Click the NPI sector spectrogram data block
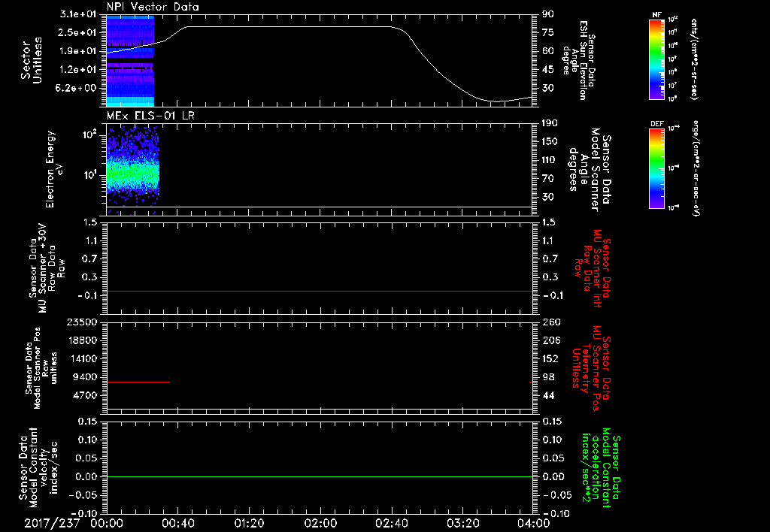Screen dimensions: 770x532 (x=130, y=61)
